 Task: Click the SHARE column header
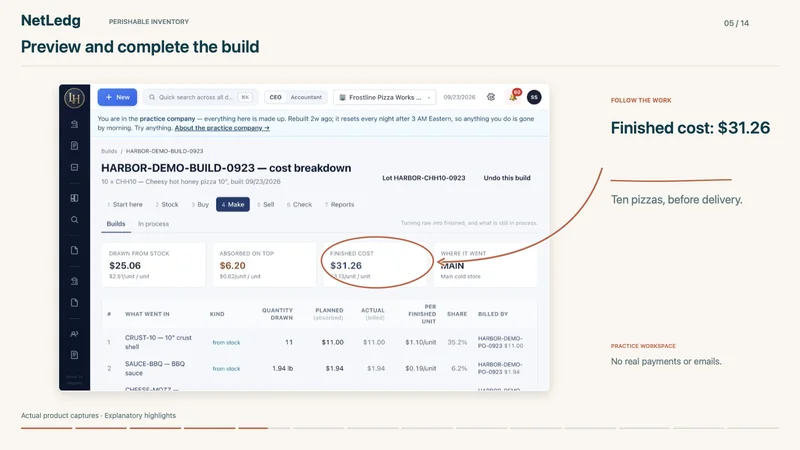coord(457,314)
